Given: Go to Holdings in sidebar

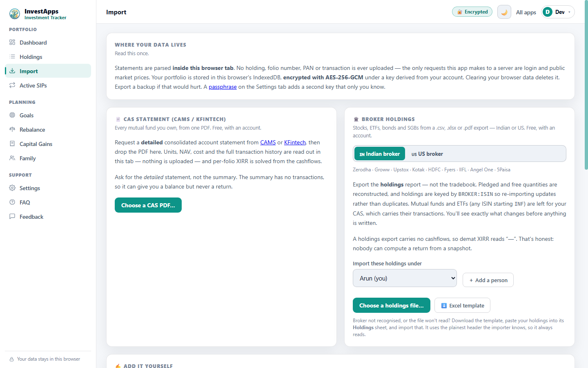Looking at the screenshot, I should [x=48, y=56].
